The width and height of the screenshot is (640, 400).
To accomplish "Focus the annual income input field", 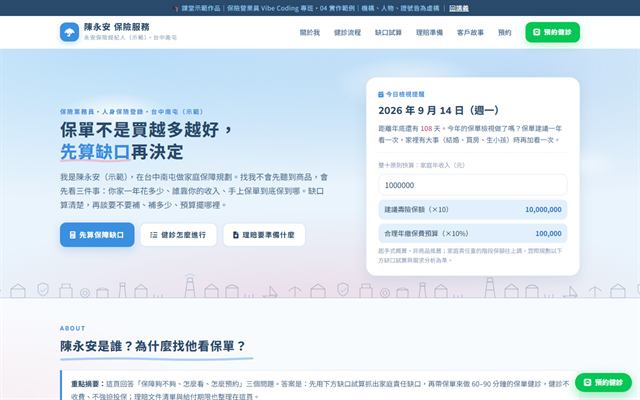I will 473,185.
